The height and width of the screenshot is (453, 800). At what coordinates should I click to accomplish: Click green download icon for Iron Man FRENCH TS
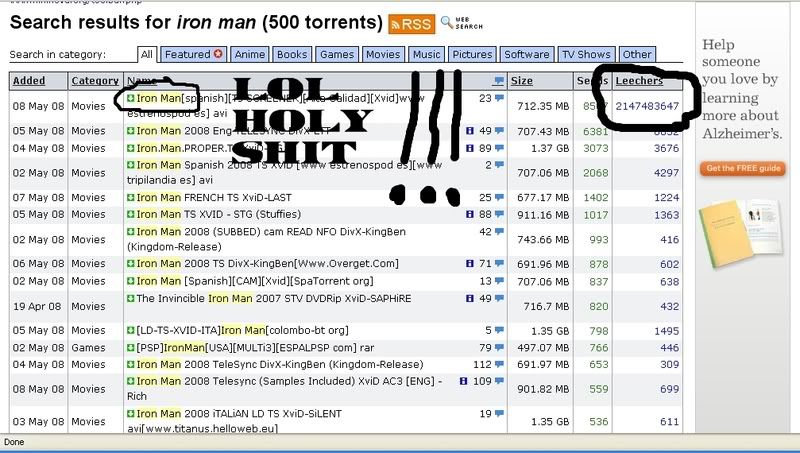click(131, 197)
